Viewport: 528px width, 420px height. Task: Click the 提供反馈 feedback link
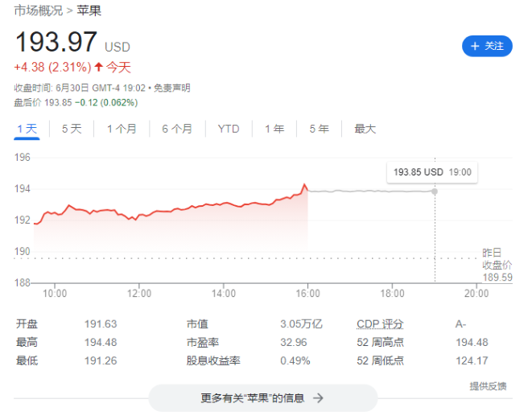[488, 386]
